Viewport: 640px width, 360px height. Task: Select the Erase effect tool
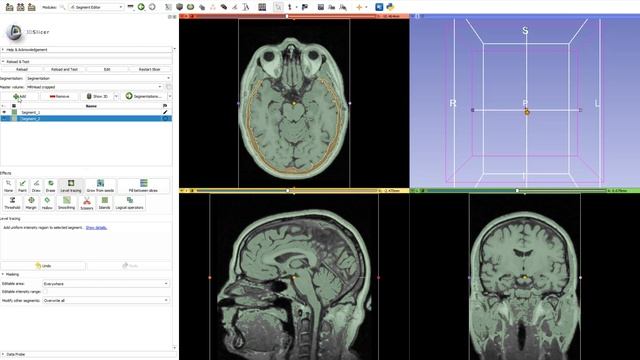click(50, 186)
